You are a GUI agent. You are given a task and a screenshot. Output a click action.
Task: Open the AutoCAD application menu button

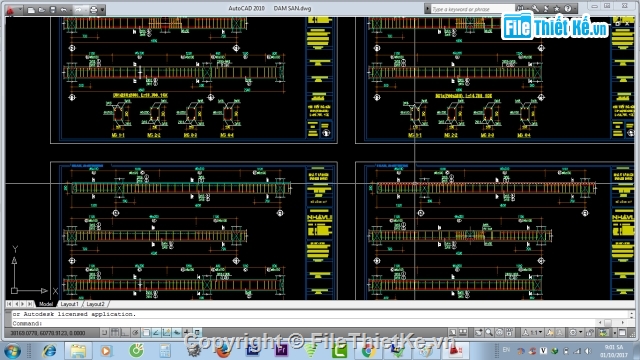(10, 9)
